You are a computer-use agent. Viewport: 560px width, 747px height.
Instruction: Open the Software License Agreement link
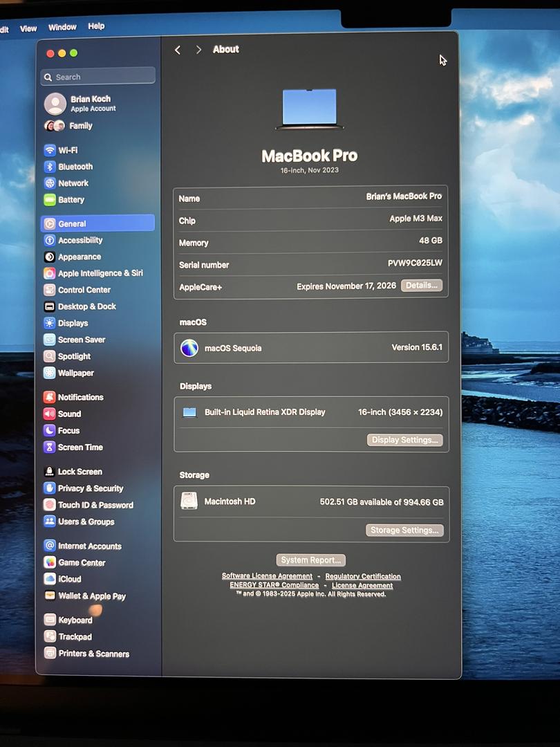(267, 576)
